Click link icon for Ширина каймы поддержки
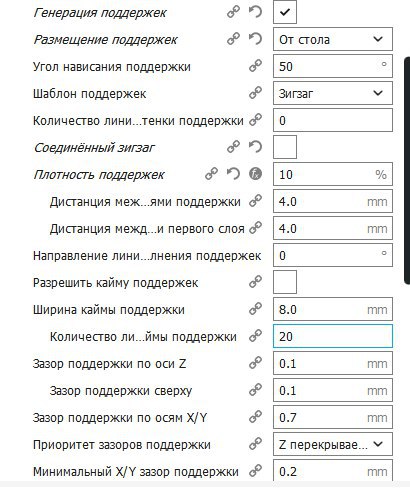Screen dimensions: 410x488 (x=255, y=309)
